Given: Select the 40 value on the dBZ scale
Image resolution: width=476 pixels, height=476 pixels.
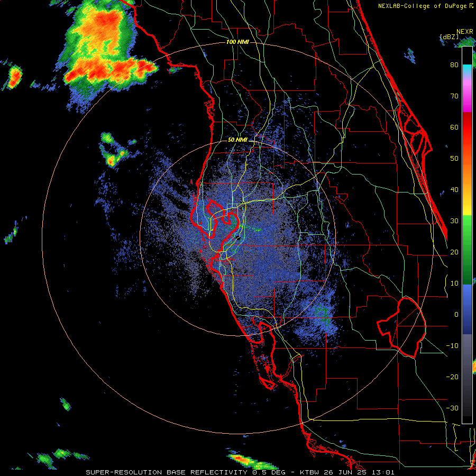Looking at the screenshot, I should 454,190.
